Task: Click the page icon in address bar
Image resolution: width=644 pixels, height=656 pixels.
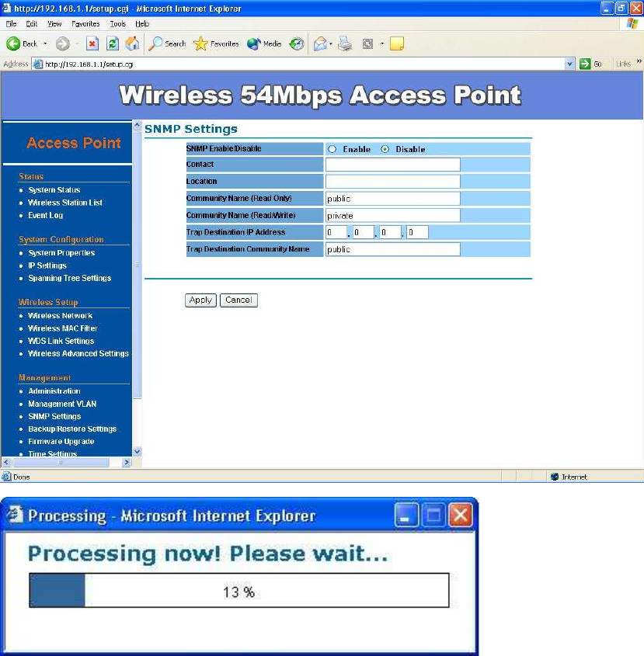Action: 38,64
